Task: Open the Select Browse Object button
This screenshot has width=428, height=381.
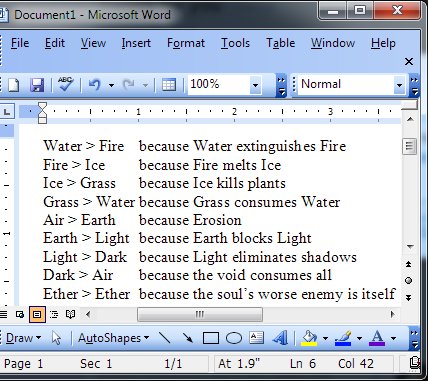Action: pyautogui.click(x=409, y=281)
